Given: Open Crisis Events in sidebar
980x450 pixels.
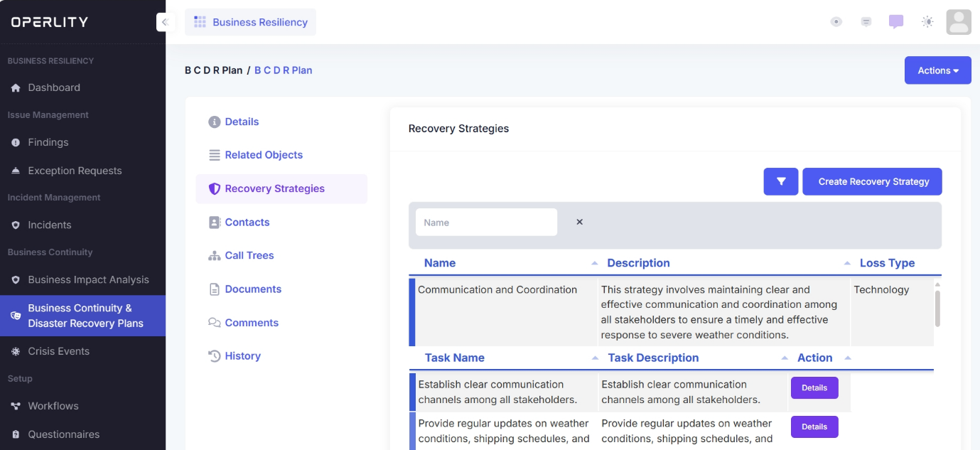Looking at the screenshot, I should (58, 351).
